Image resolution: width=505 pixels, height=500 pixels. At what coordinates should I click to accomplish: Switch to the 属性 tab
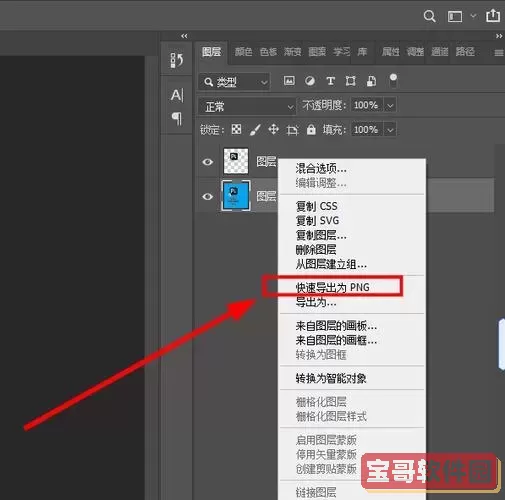point(390,52)
